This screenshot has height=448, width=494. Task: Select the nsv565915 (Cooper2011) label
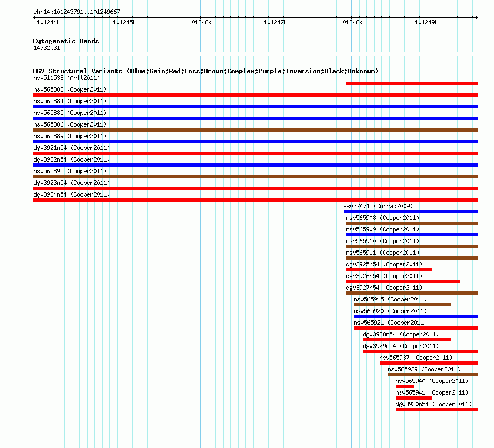click(390, 299)
